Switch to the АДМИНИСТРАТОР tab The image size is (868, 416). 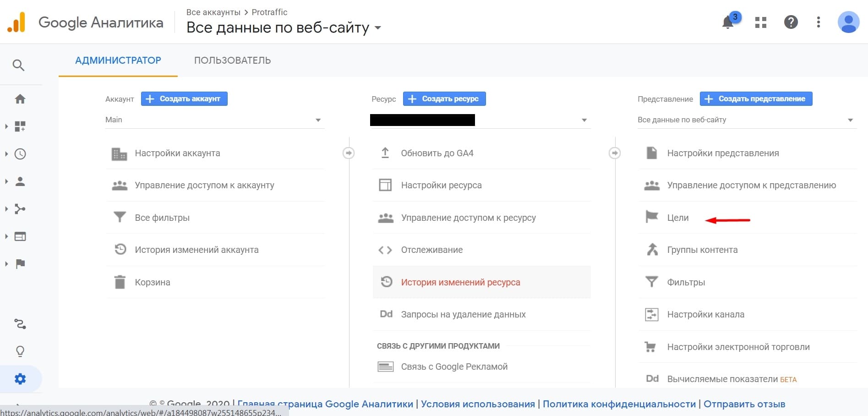pyautogui.click(x=118, y=60)
